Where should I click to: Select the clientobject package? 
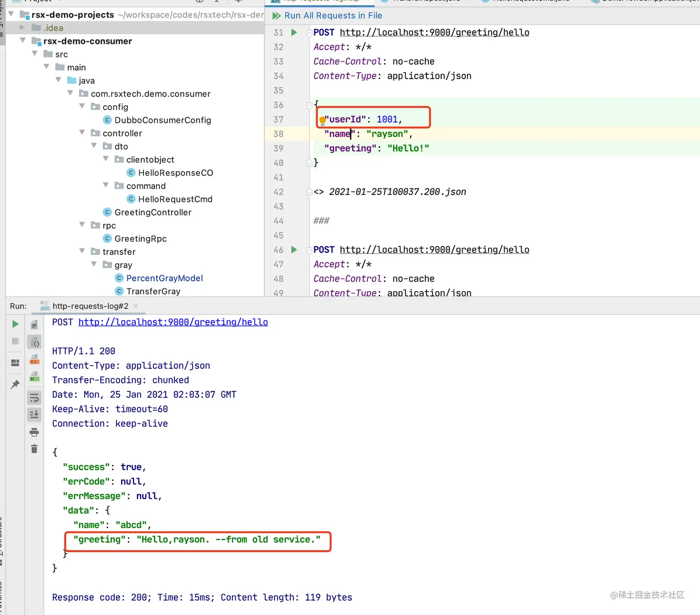pos(150,160)
